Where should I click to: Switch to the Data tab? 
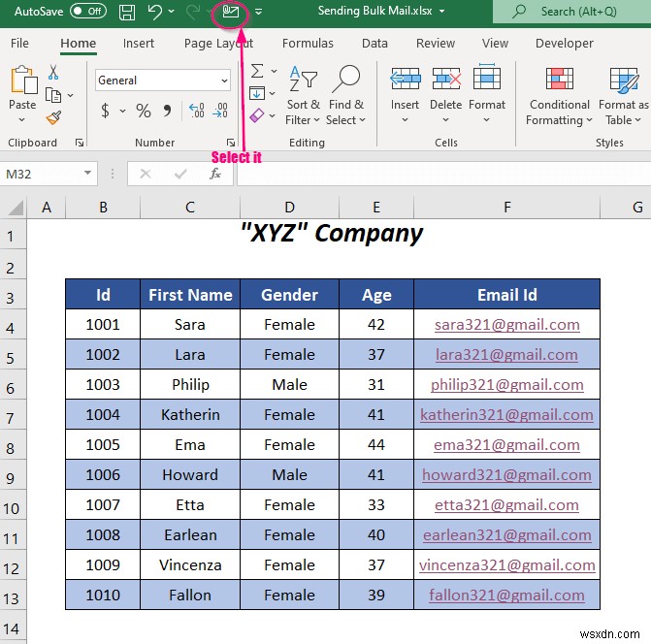coord(374,43)
